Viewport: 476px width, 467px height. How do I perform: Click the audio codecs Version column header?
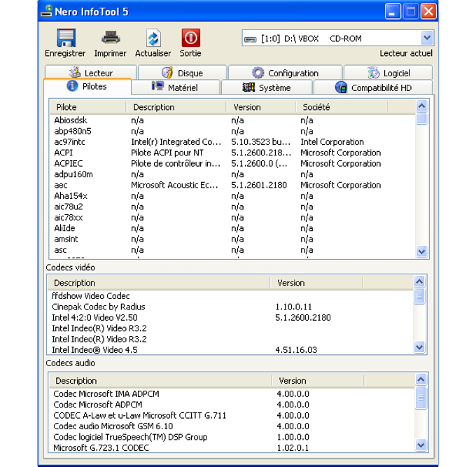(x=318, y=381)
